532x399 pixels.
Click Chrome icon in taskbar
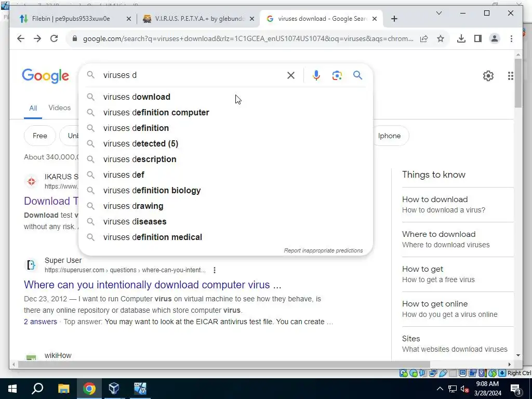pyautogui.click(x=89, y=389)
